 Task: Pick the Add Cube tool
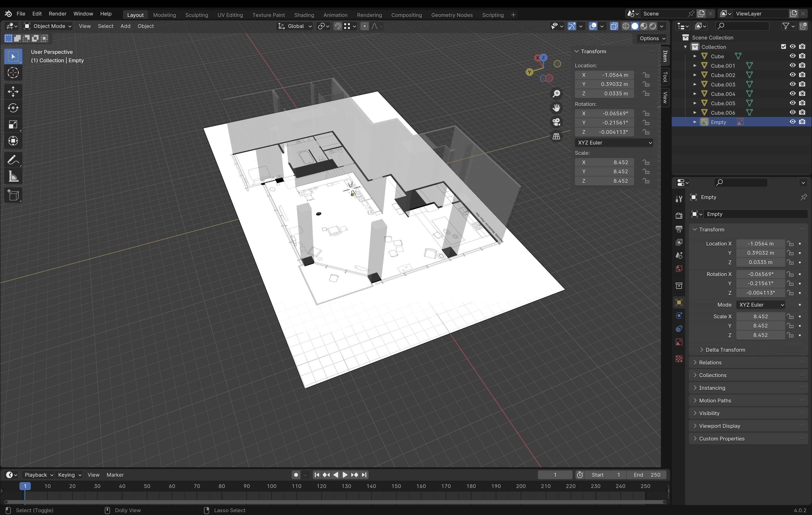[x=13, y=195]
